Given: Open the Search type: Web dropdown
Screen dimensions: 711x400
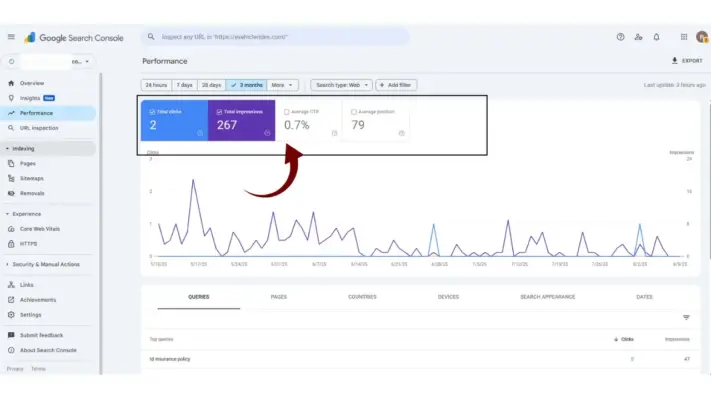Looking at the screenshot, I should (341, 85).
